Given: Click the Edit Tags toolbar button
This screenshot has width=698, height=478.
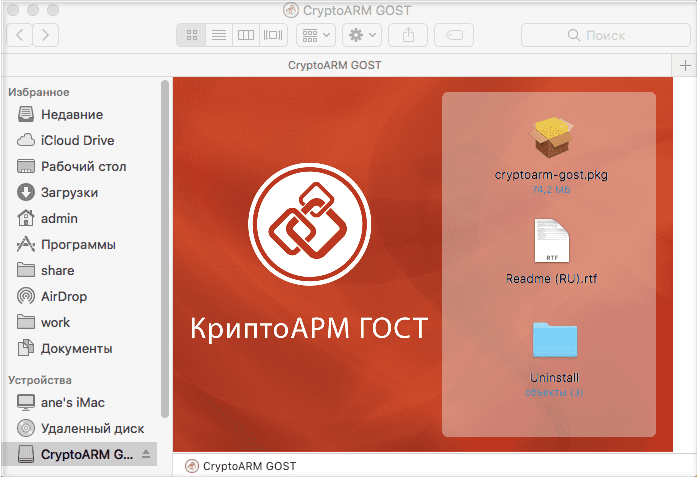Looking at the screenshot, I should point(454,35).
